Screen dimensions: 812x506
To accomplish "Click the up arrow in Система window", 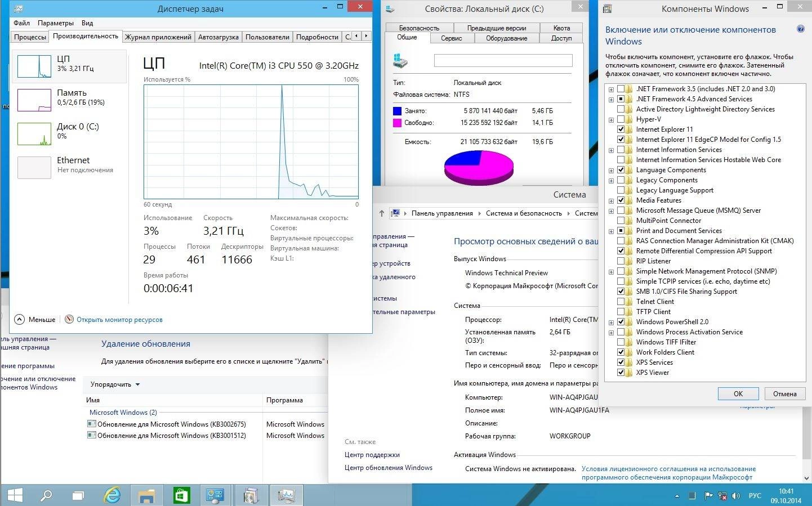I will pos(382,213).
